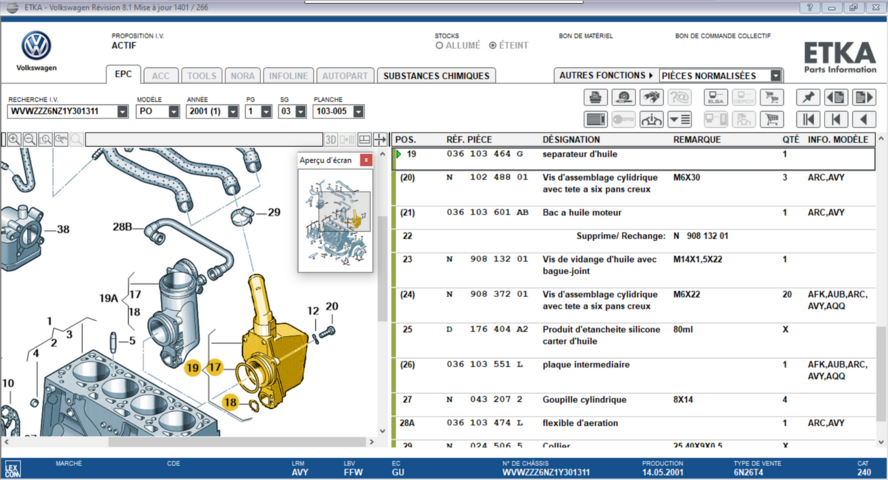Switch to the TOOLS tab
This screenshot has height=480, width=888.
click(x=202, y=76)
